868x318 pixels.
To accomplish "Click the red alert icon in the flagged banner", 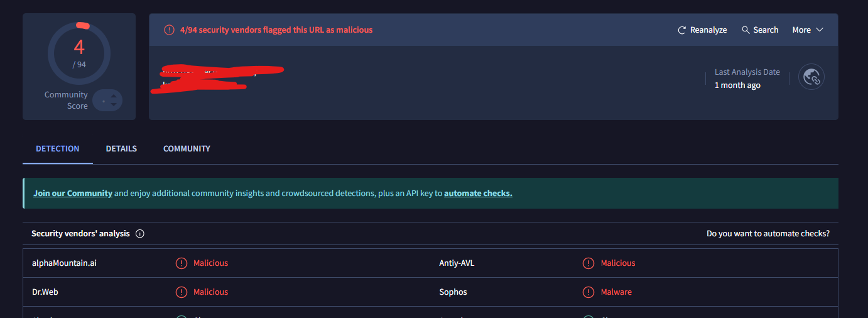I will click(169, 30).
